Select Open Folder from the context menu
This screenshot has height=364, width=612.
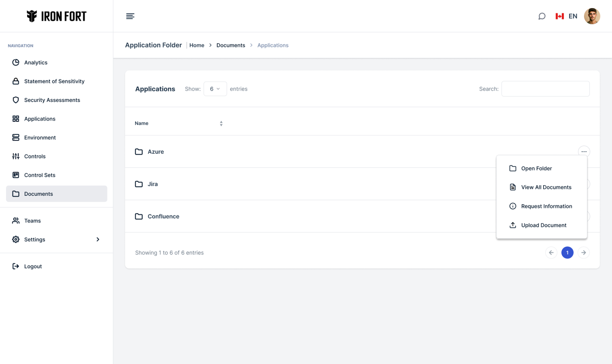coord(536,168)
